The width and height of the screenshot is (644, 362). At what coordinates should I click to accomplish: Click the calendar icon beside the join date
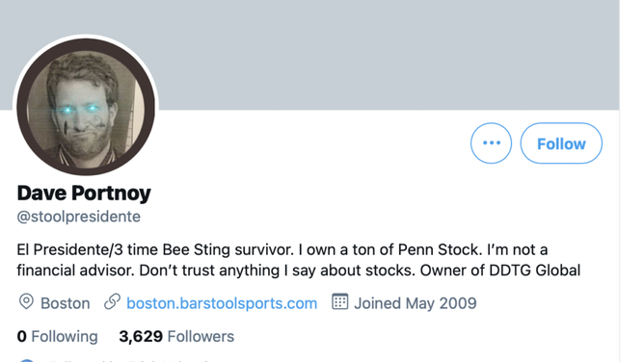pyautogui.click(x=339, y=301)
